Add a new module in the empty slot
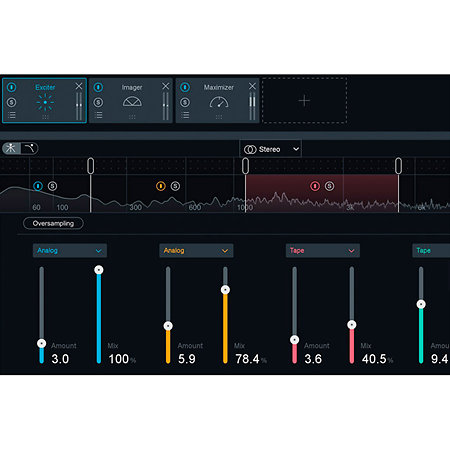Viewport: 450px width, 450px height. (x=304, y=100)
